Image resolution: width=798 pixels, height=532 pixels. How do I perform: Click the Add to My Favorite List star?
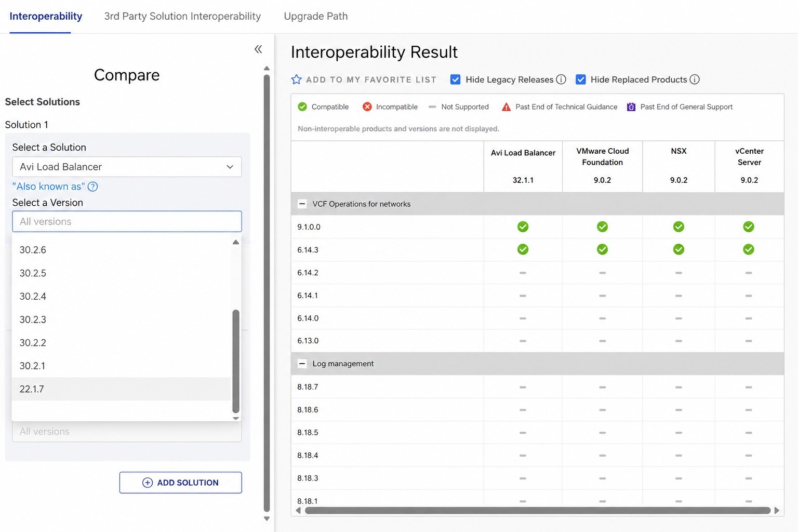tap(296, 79)
